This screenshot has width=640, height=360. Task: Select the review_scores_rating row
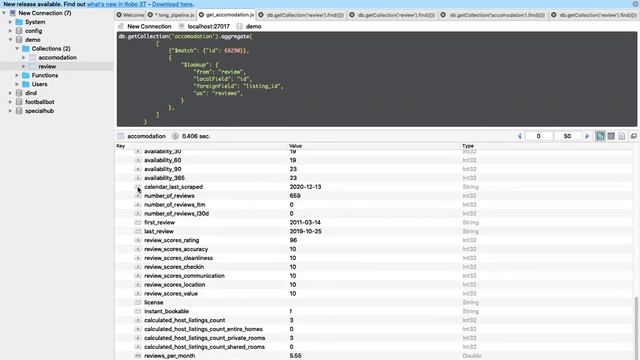(374, 240)
